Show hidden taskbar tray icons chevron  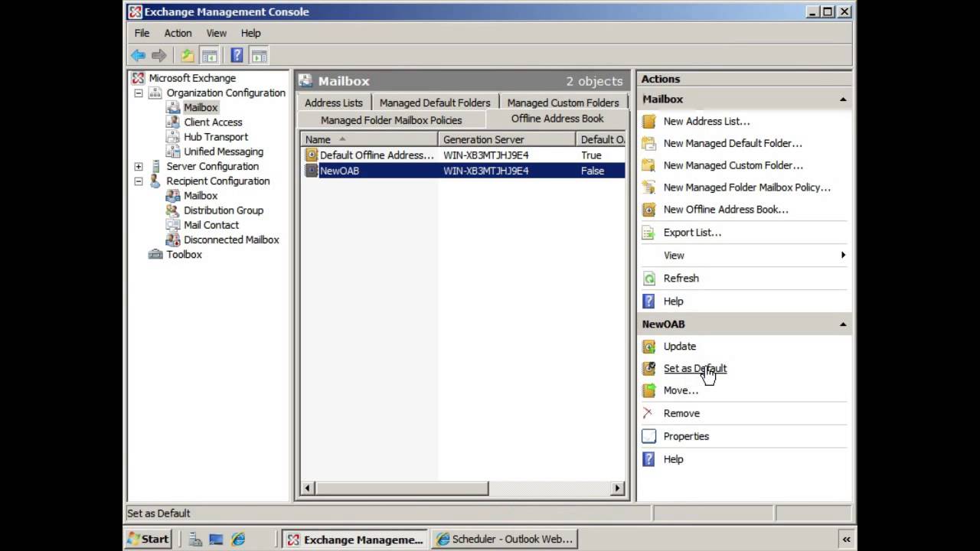pos(846,540)
